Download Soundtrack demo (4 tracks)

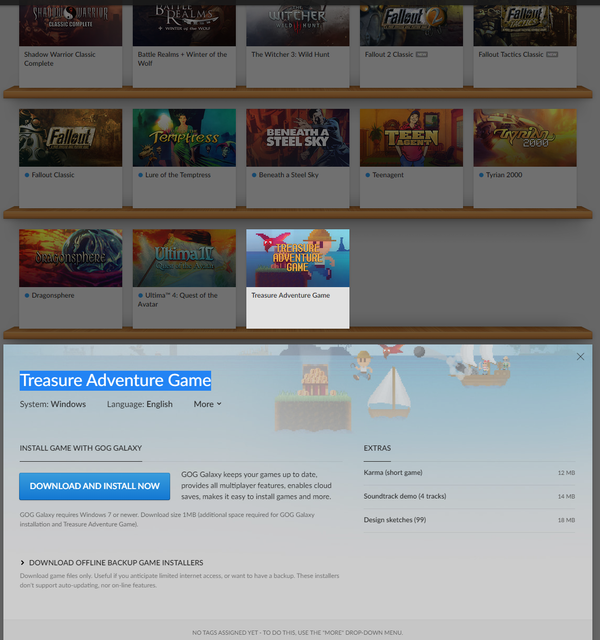point(405,496)
